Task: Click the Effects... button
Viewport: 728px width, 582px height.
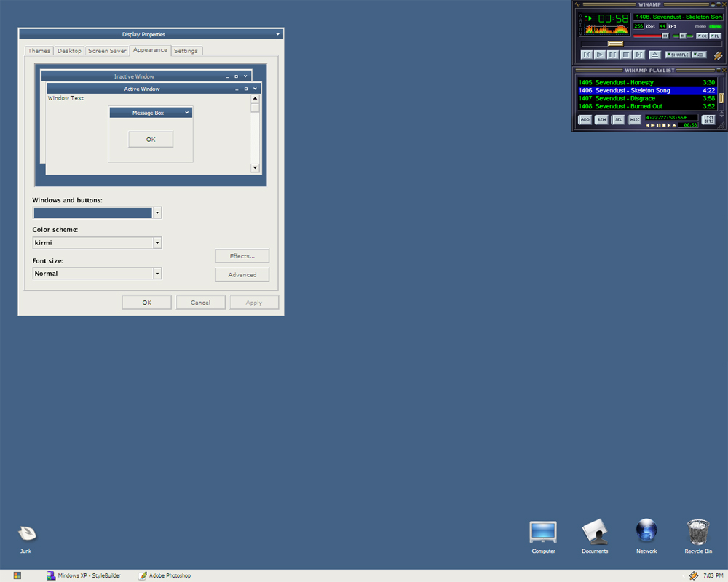Action: coord(242,255)
